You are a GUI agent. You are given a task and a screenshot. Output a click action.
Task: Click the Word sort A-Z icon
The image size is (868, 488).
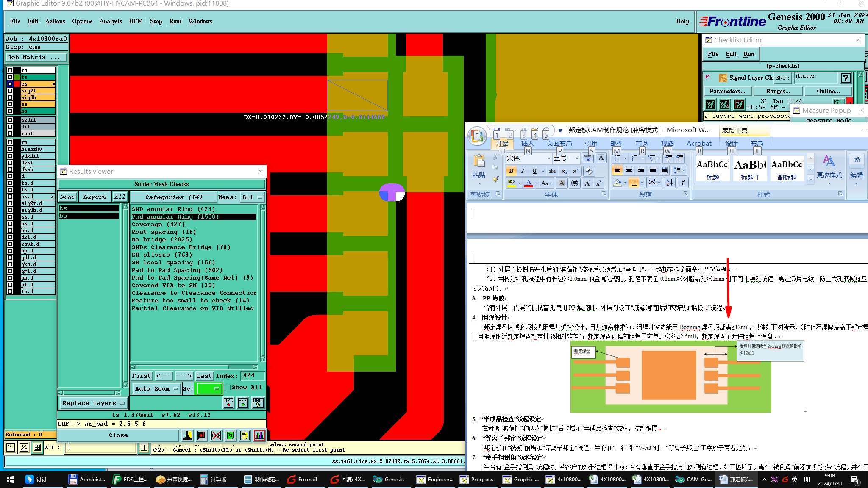669,183
